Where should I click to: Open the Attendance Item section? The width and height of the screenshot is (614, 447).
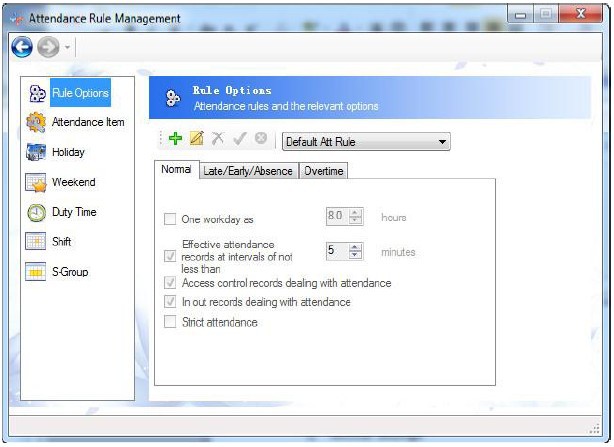pyautogui.click(x=75, y=122)
